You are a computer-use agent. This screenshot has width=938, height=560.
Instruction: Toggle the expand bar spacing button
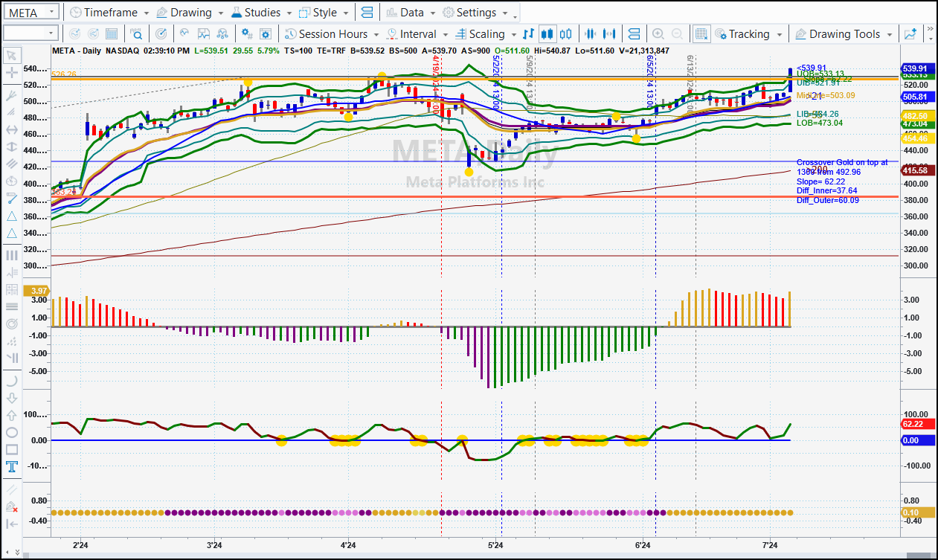pyautogui.click(x=610, y=33)
